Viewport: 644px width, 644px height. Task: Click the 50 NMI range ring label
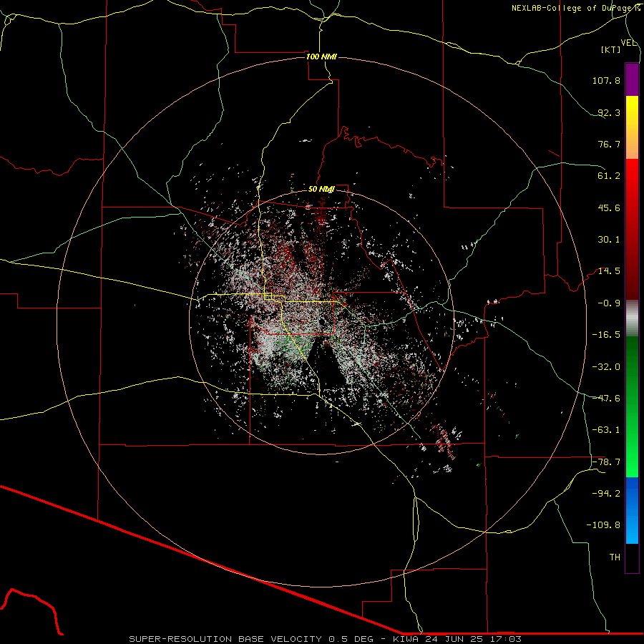[x=321, y=189]
